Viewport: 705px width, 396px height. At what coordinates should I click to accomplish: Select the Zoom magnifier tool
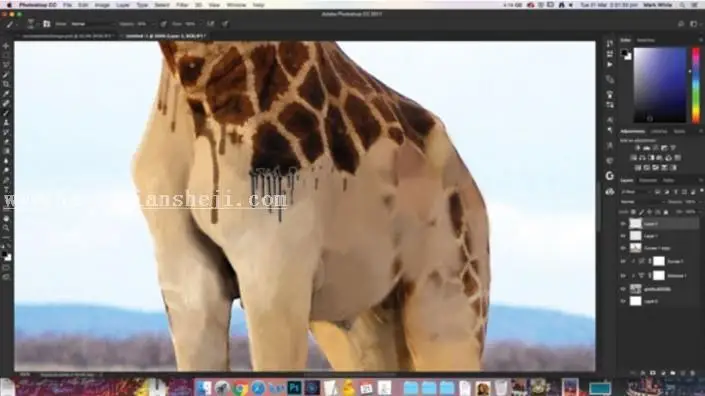tap(6, 228)
